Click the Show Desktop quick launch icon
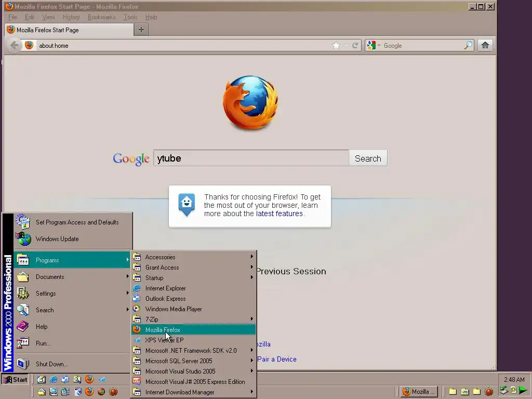532x399 pixels. pyautogui.click(x=42, y=380)
